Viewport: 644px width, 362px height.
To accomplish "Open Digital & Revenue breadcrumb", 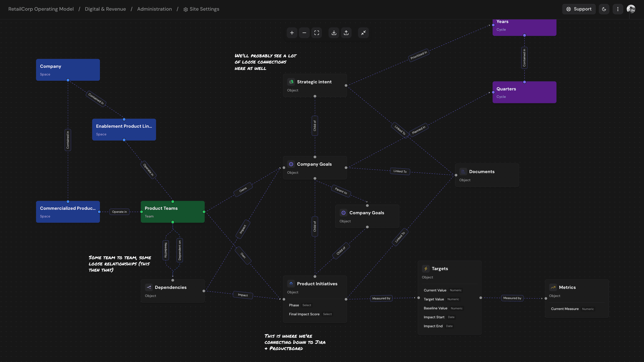I will pyautogui.click(x=105, y=9).
